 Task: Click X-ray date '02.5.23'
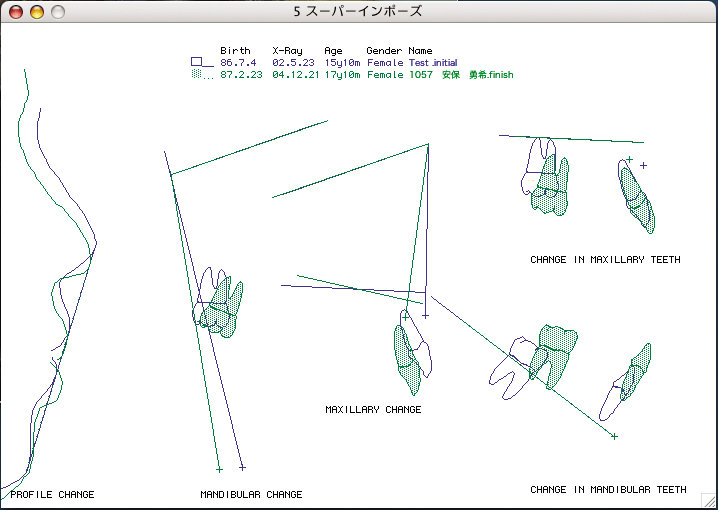(293, 63)
